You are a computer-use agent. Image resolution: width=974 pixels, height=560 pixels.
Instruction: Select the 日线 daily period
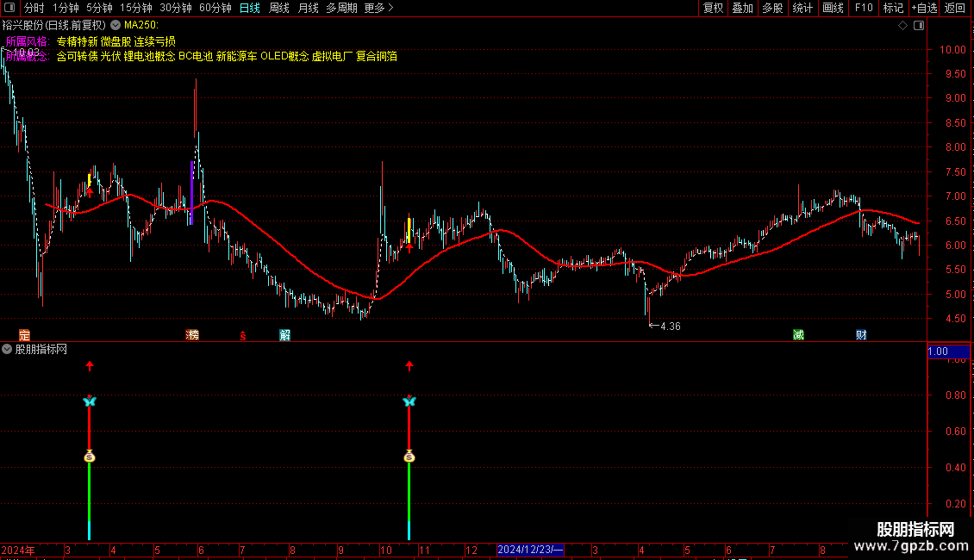pos(250,8)
